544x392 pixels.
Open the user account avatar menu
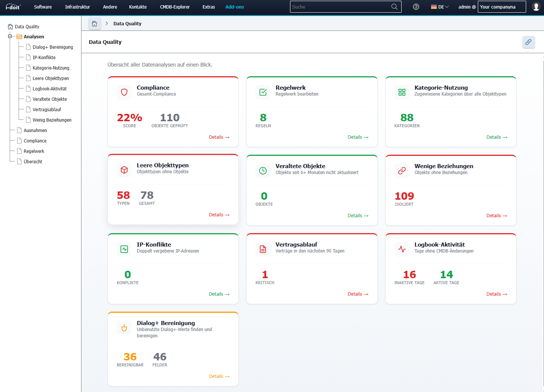point(536,7)
